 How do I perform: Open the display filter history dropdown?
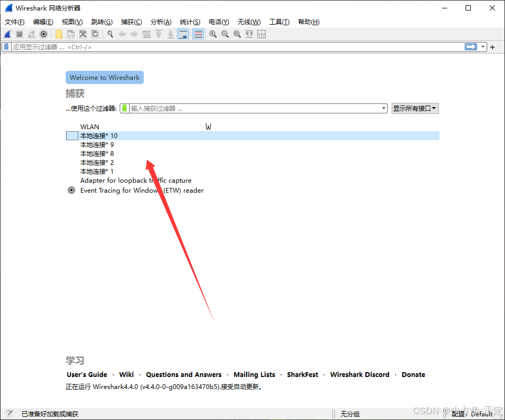(483, 47)
